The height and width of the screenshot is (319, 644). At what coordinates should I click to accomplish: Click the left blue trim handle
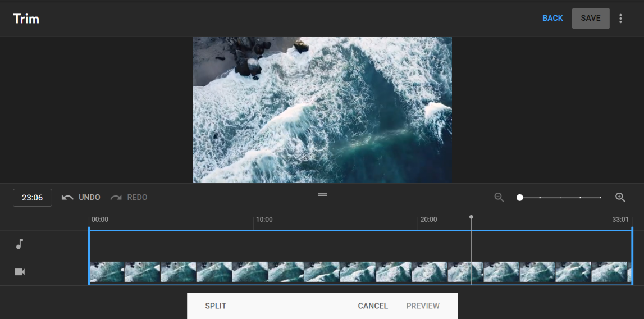pos(89,256)
